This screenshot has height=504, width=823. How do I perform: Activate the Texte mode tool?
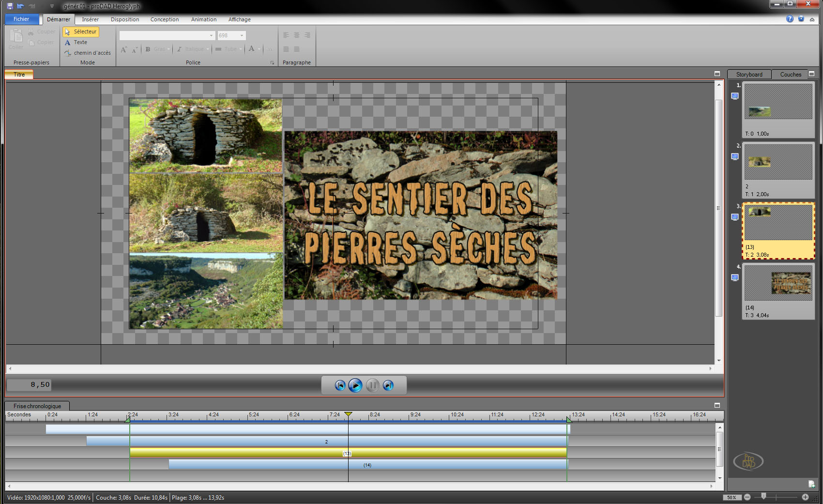[76, 42]
